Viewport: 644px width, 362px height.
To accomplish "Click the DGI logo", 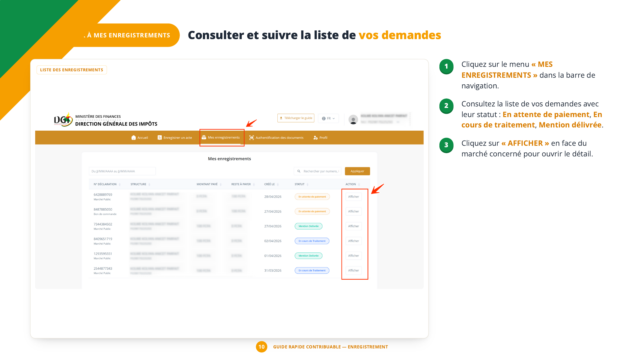I will [63, 120].
